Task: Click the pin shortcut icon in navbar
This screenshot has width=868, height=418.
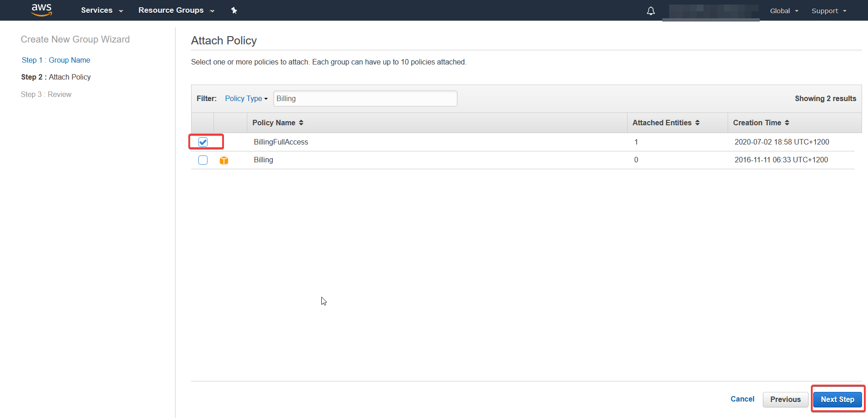Action: tap(234, 10)
